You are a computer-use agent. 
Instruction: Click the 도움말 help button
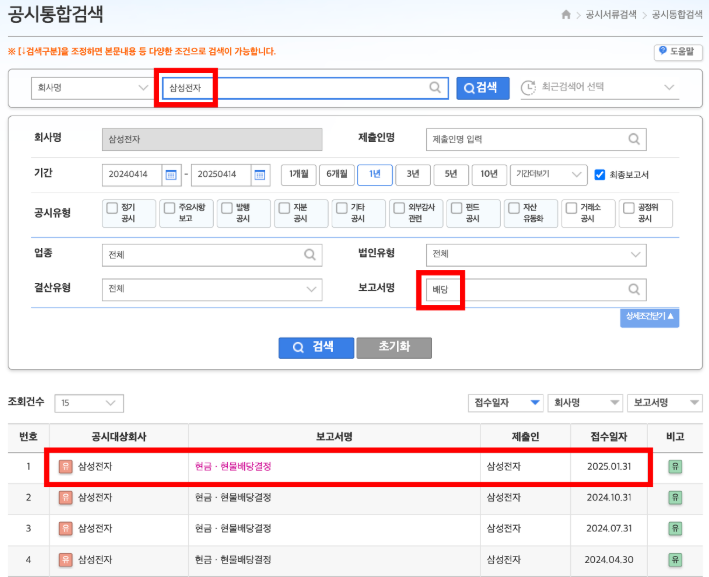point(678,52)
